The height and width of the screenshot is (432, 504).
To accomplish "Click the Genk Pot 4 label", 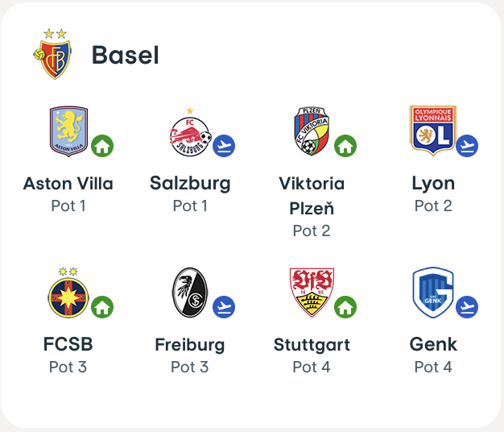I will point(433,367).
